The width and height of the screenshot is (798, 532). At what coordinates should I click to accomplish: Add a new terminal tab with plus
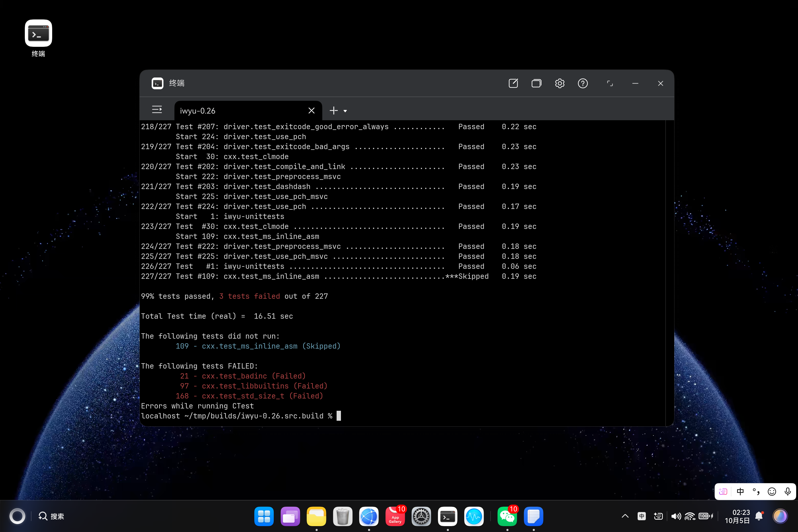334,110
